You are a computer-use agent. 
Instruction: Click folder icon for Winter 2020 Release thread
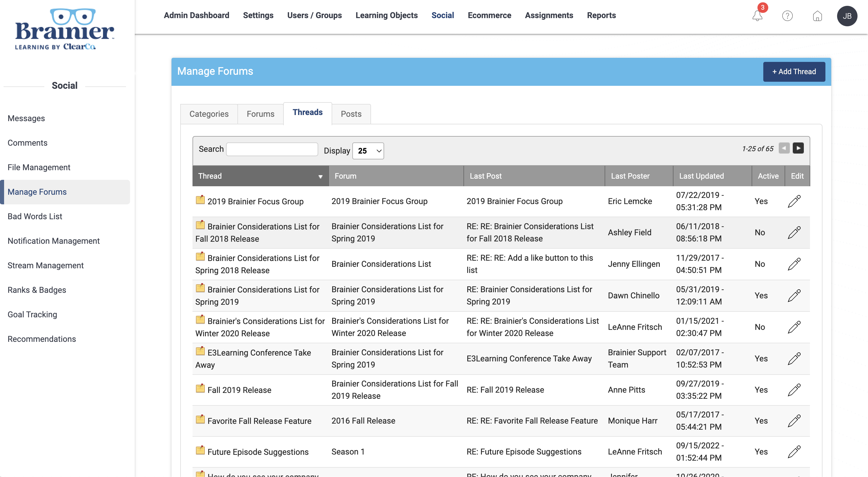(x=200, y=319)
